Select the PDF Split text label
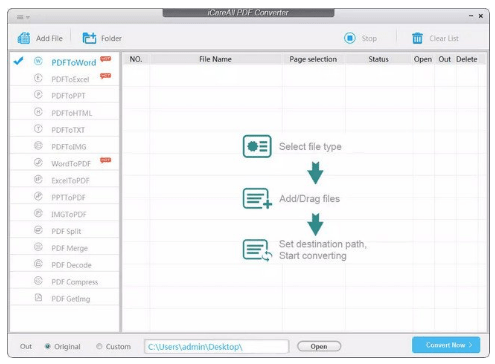Image resolution: width=495 pixels, height=364 pixels. click(66, 231)
